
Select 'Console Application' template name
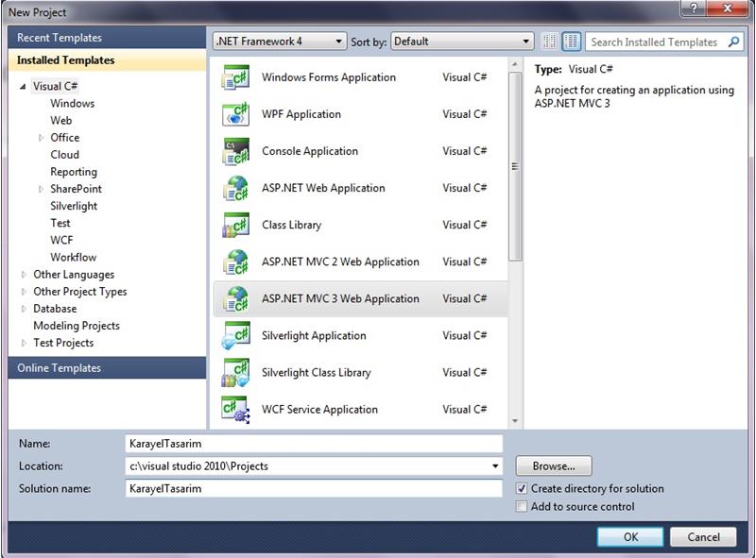point(310,151)
